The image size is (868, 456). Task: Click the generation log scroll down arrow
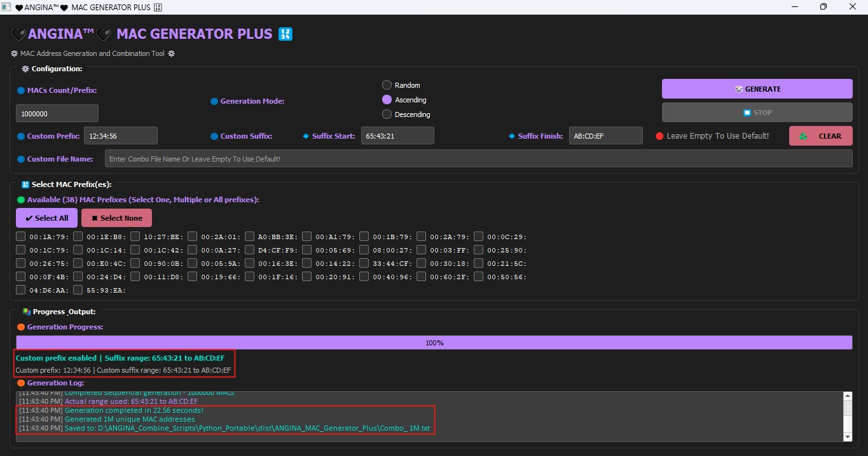pos(846,436)
